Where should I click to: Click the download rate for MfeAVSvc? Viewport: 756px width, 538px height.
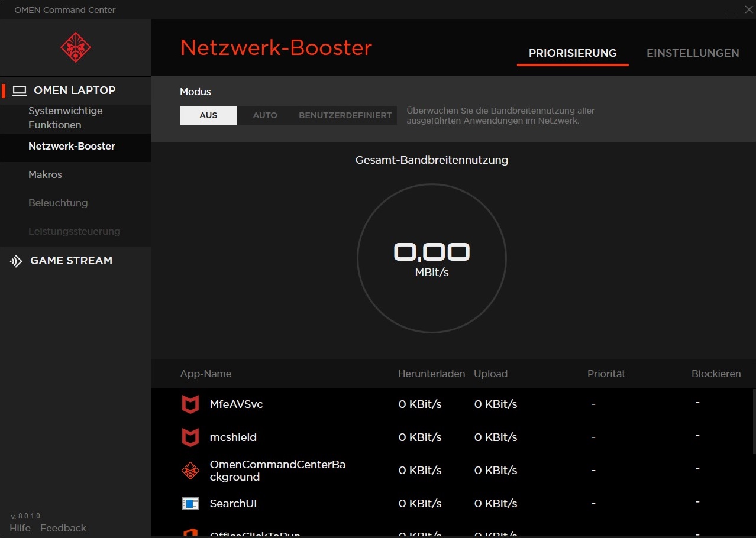420,404
